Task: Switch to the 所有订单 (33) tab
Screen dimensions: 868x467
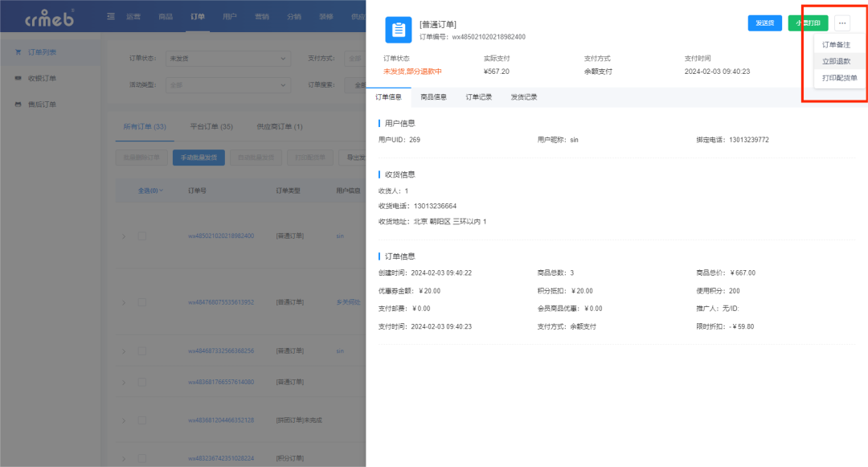Action: 145,127
